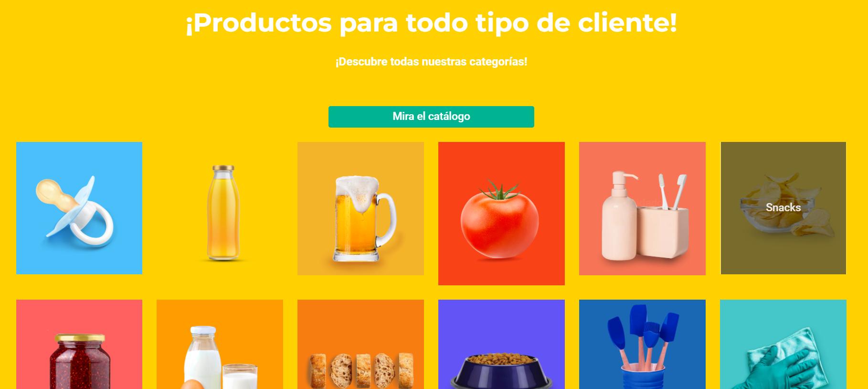868x389 pixels.
Task: Open the beer mug category tile
Action: click(360, 208)
